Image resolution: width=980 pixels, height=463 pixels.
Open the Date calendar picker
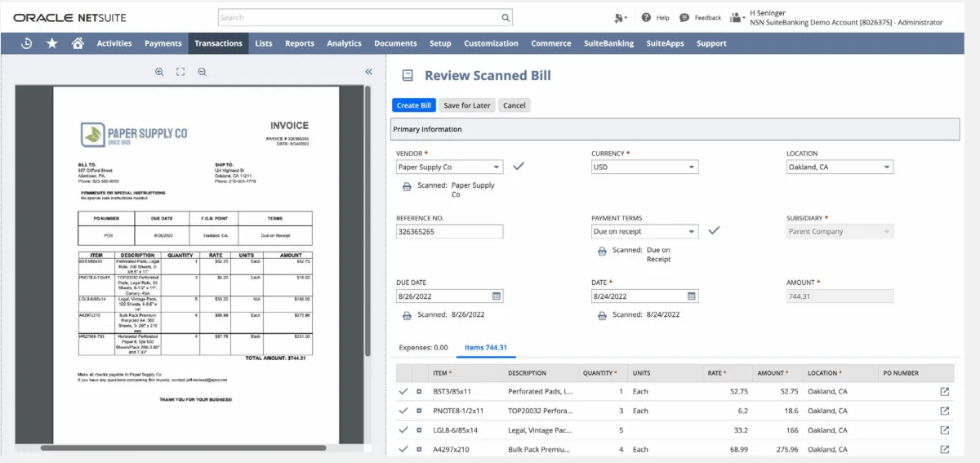[691, 296]
